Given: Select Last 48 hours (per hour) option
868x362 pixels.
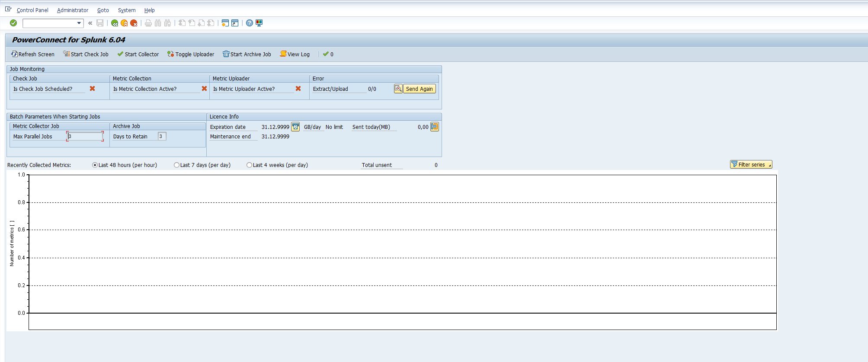Looking at the screenshot, I should coord(95,165).
